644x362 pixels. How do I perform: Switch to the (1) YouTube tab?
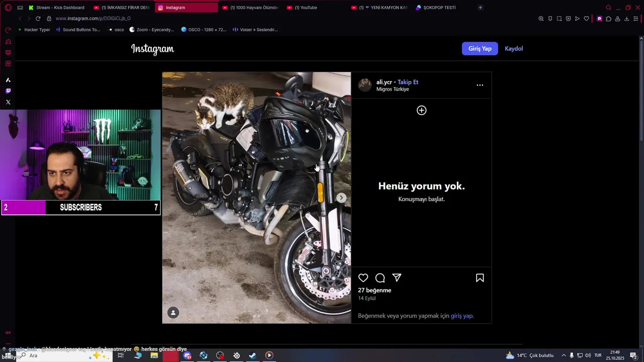coord(315,8)
